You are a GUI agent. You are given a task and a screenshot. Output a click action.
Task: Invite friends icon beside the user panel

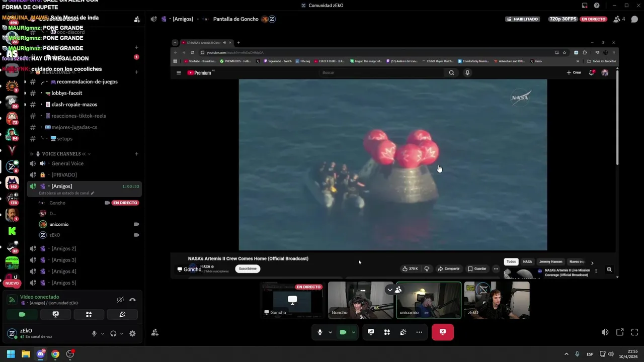[154, 332]
